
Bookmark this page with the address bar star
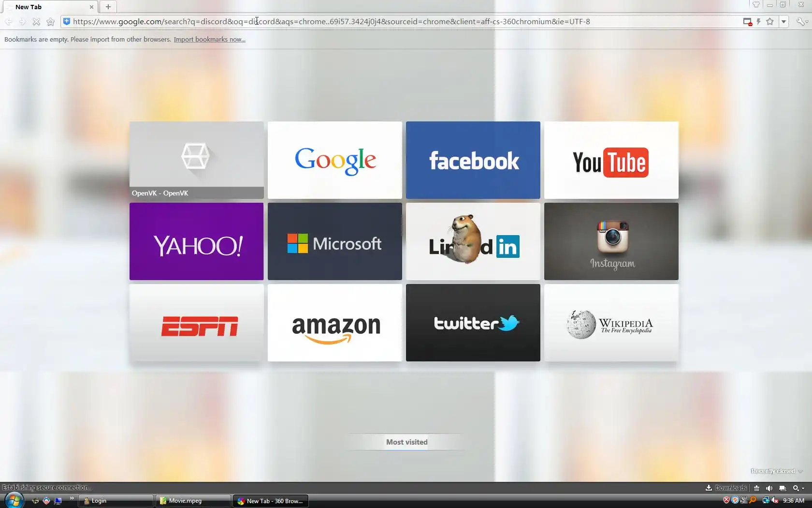(770, 21)
